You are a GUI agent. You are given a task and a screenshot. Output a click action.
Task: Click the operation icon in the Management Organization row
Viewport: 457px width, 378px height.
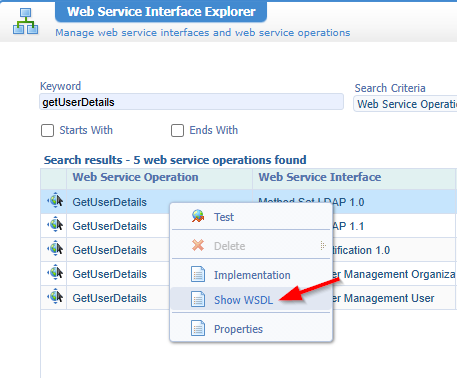(55, 273)
